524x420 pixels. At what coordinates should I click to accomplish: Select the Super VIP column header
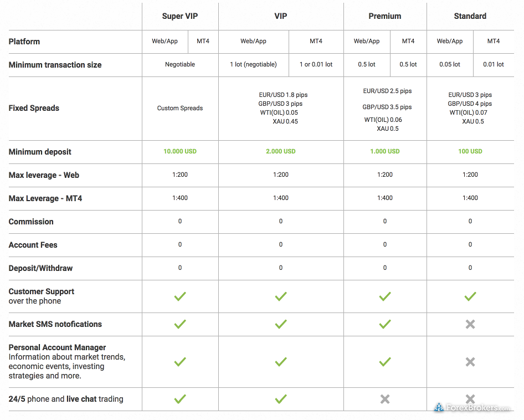180,16
